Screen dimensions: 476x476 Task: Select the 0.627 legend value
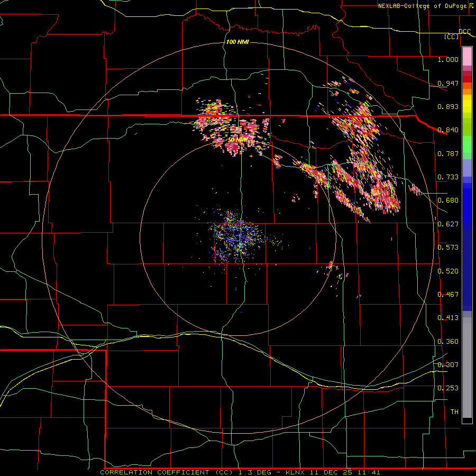pos(448,224)
